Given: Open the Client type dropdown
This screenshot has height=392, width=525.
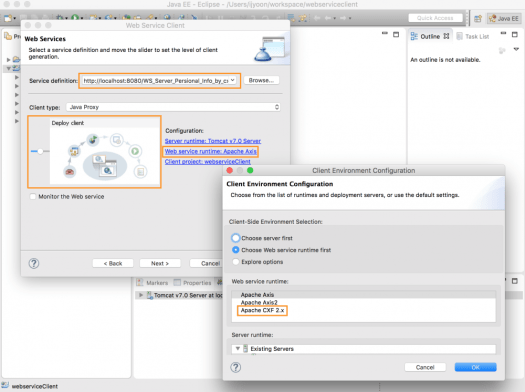Looking at the screenshot, I should (173, 107).
